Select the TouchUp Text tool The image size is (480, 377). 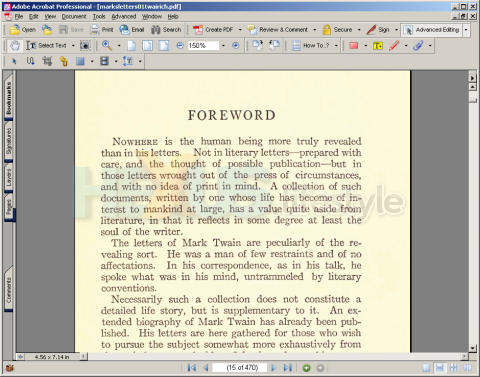coord(128,61)
